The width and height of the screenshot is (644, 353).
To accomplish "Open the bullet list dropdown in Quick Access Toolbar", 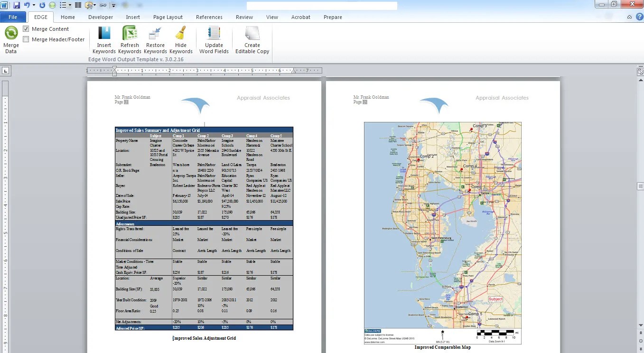I will click(x=70, y=5).
